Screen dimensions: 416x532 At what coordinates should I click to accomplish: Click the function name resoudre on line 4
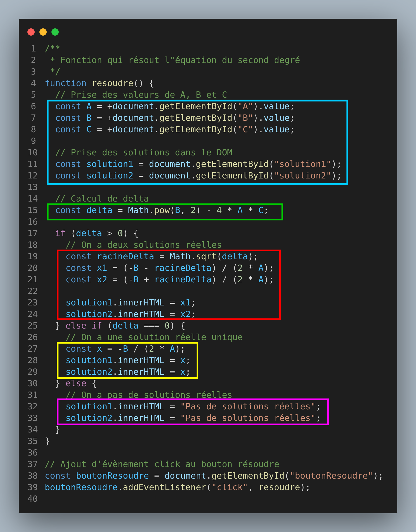tap(113, 83)
